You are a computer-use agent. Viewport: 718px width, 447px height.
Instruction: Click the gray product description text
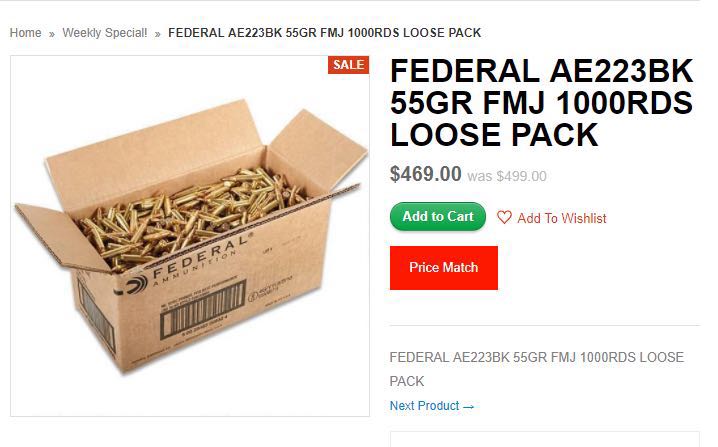tap(537, 369)
